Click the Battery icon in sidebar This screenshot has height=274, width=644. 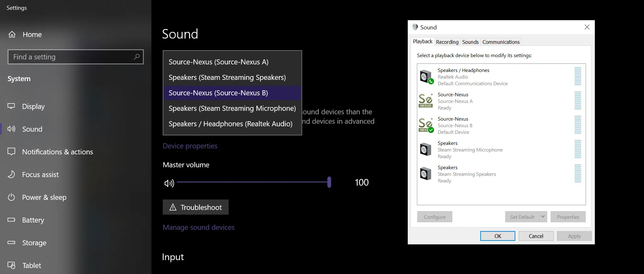(x=11, y=220)
